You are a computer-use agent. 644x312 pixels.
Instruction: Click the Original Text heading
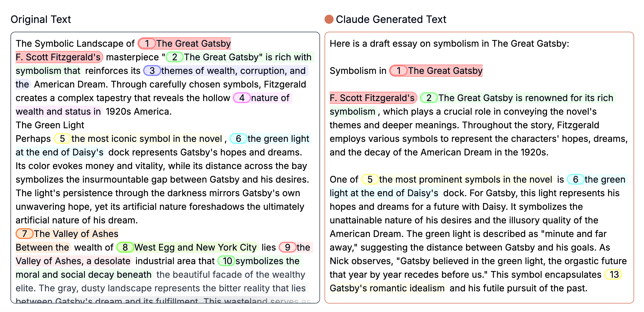click(41, 19)
